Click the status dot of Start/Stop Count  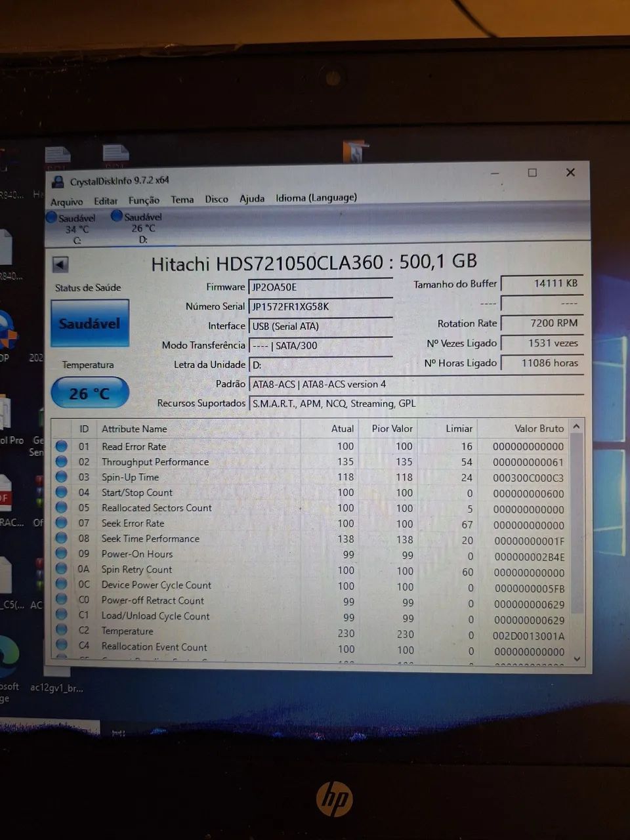[62, 492]
